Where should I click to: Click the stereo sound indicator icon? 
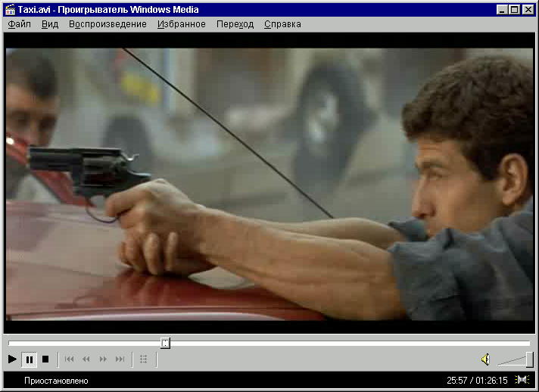(x=522, y=380)
